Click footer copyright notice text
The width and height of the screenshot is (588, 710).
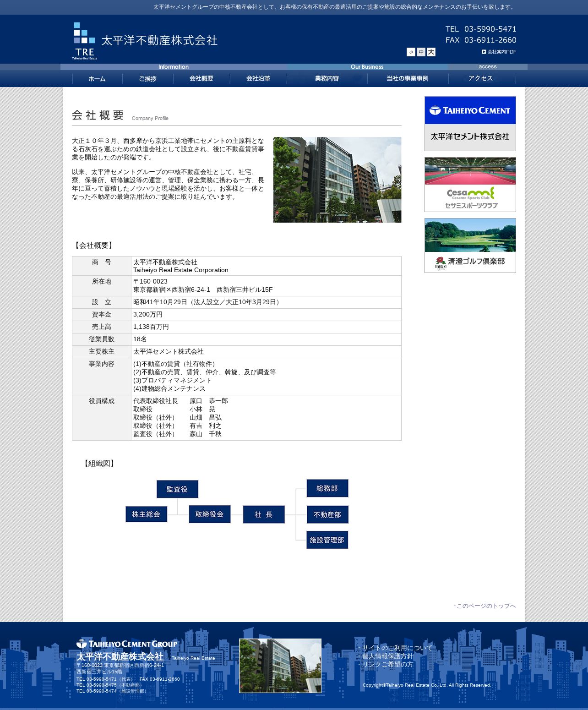pos(427,685)
